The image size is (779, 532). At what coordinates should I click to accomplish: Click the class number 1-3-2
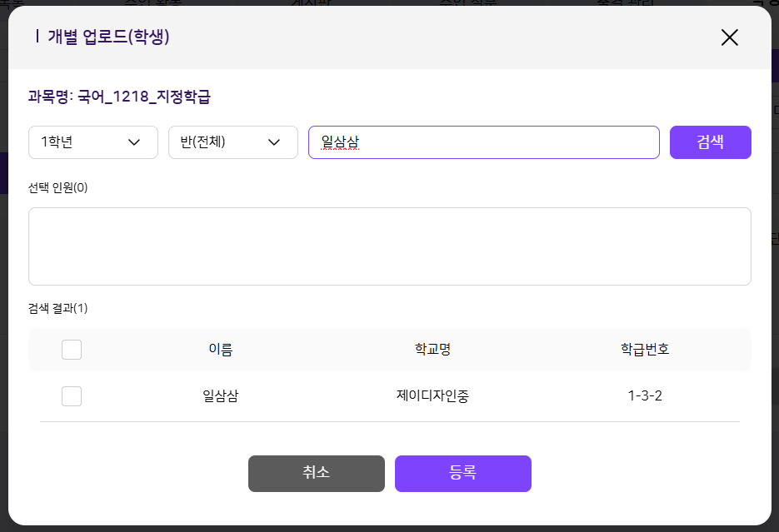coord(645,396)
